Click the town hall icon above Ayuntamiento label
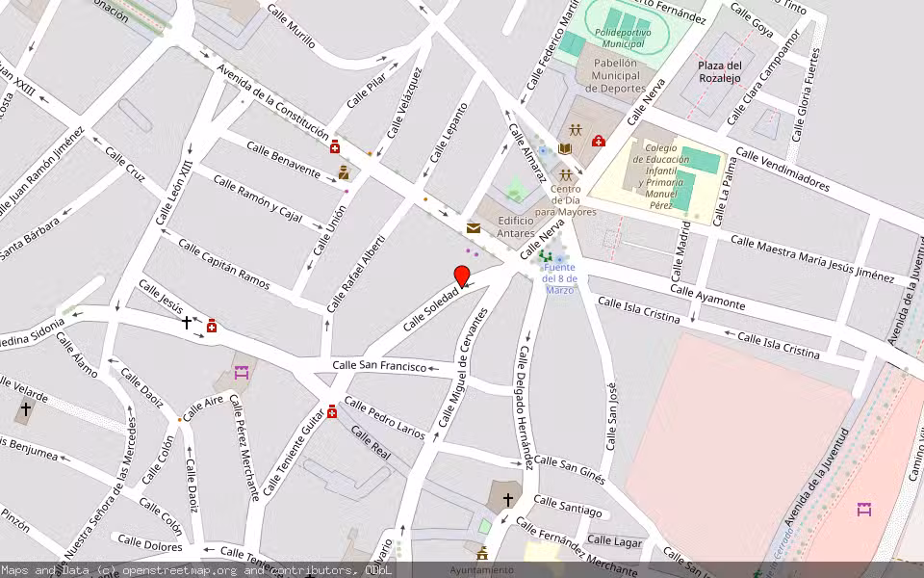 482,553
